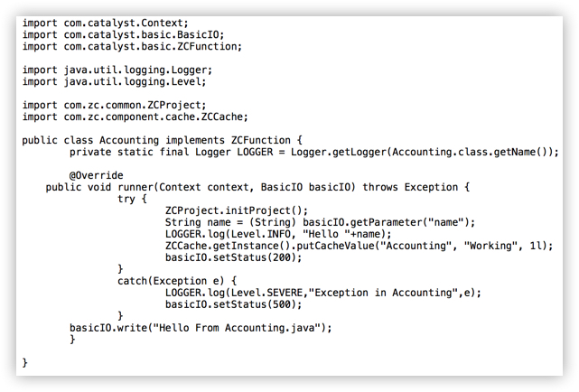Click the java.util.logging.Level import
579x392 pixels.
point(114,82)
